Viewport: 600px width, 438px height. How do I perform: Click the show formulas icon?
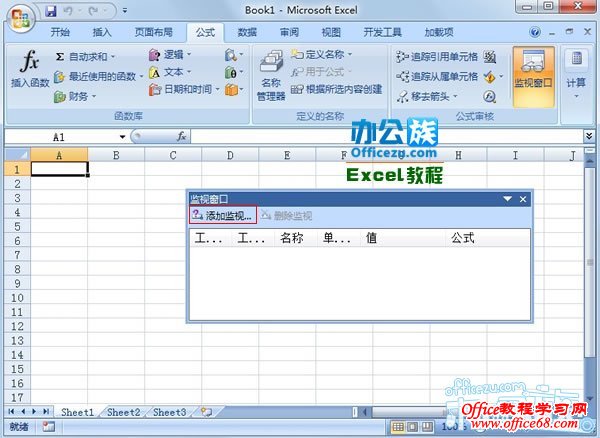pyautogui.click(x=489, y=57)
